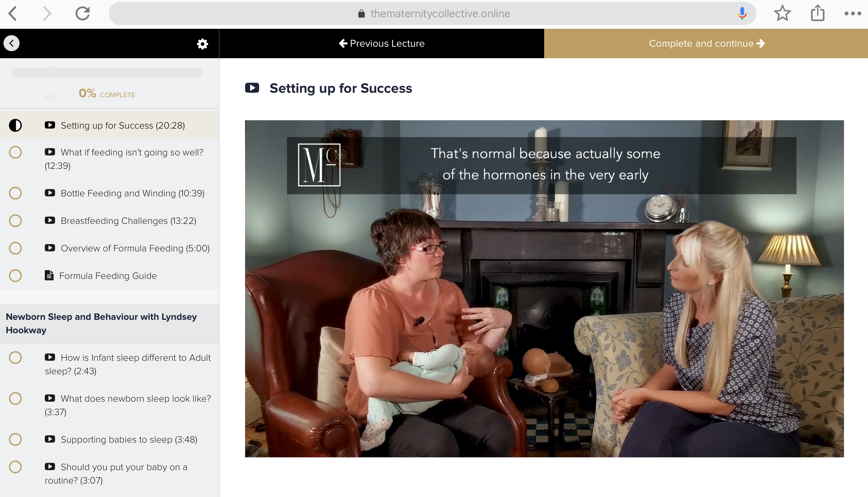Tap the microphone voice search icon
The height and width of the screenshot is (497, 868).
(742, 13)
